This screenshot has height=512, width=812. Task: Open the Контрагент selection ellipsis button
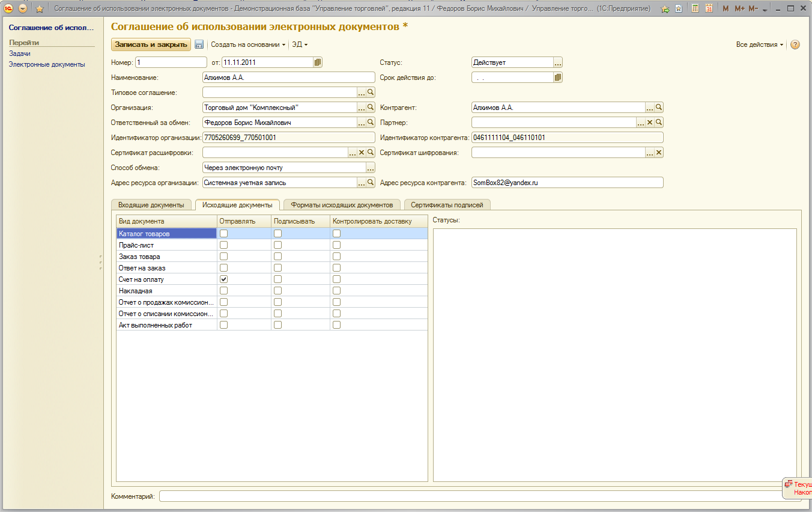pyautogui.click(x=650, y=108)
